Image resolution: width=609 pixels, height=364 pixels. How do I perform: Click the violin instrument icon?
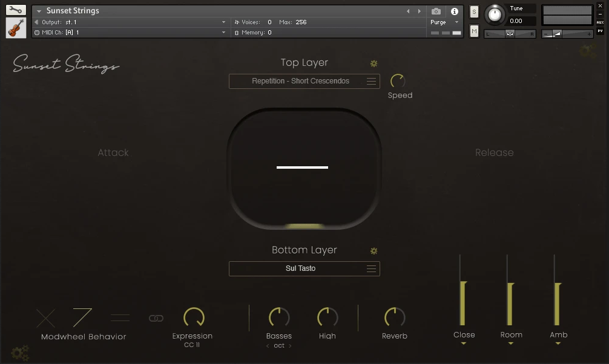coord(16,27)
